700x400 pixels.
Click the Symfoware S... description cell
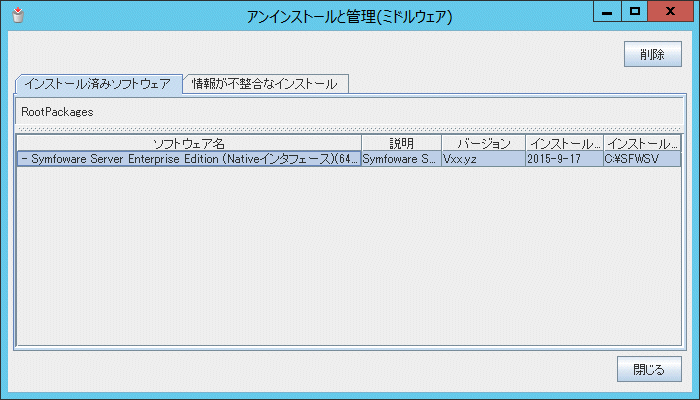tap(401, 159)
